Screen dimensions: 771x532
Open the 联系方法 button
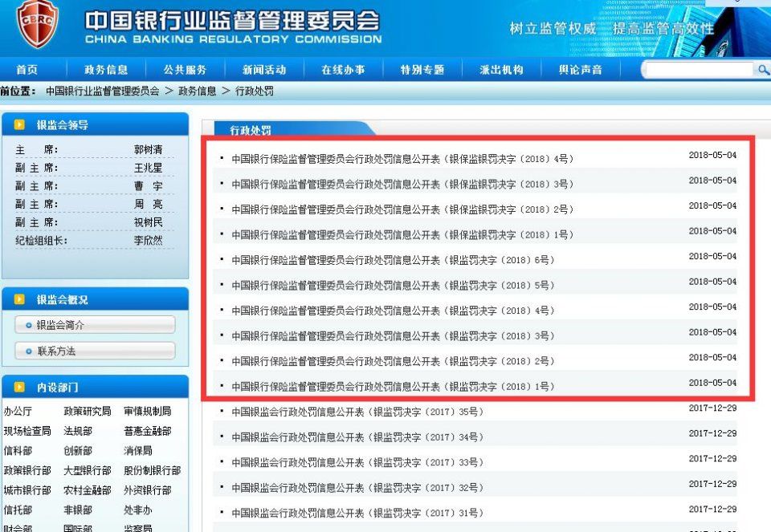pyautogui.click(x=94, y=351)
